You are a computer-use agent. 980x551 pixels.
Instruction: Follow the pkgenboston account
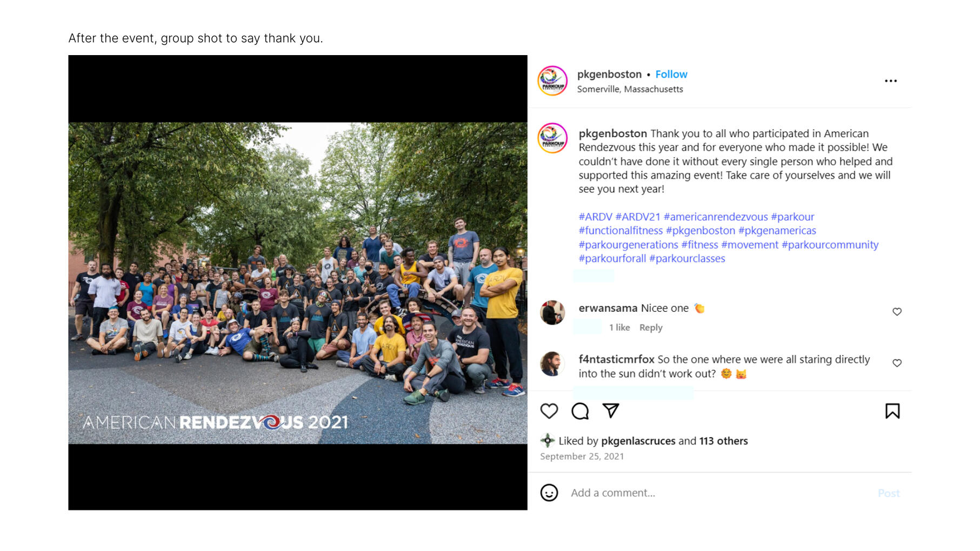click(x=671, y=75)
